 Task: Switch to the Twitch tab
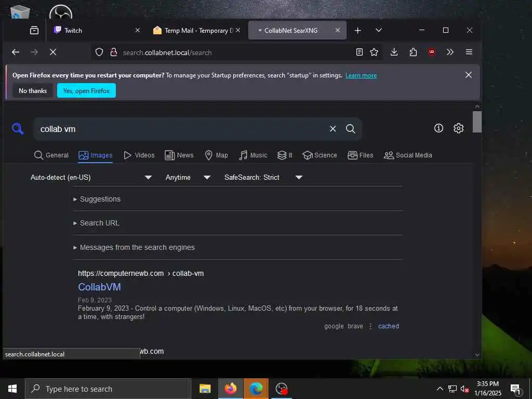click(x=97, y=31)
